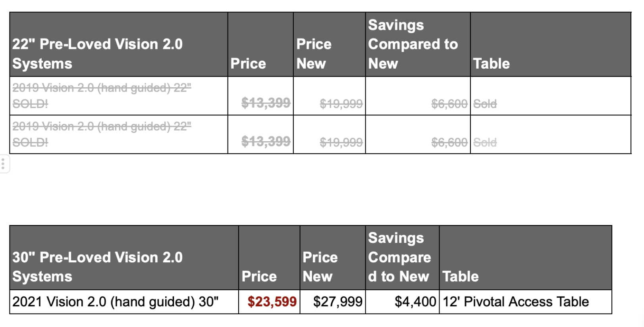Select second row's $19,999 new price cell

pos(330,135)
